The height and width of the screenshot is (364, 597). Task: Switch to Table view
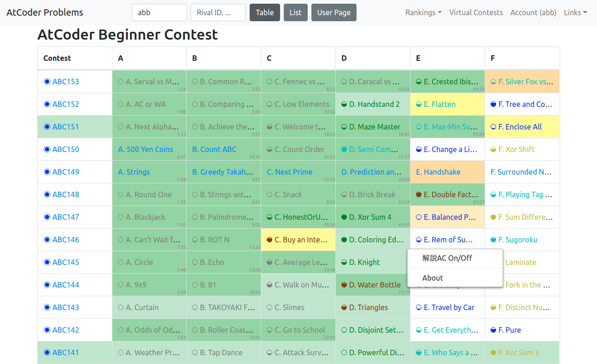pos(264,12)
